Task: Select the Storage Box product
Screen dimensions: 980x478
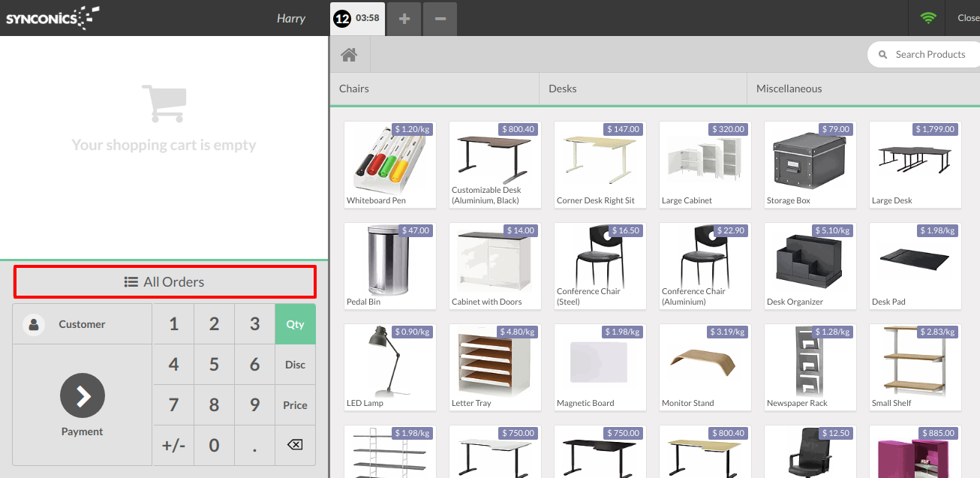Action: pyautogui.click(x=810, y=165)
